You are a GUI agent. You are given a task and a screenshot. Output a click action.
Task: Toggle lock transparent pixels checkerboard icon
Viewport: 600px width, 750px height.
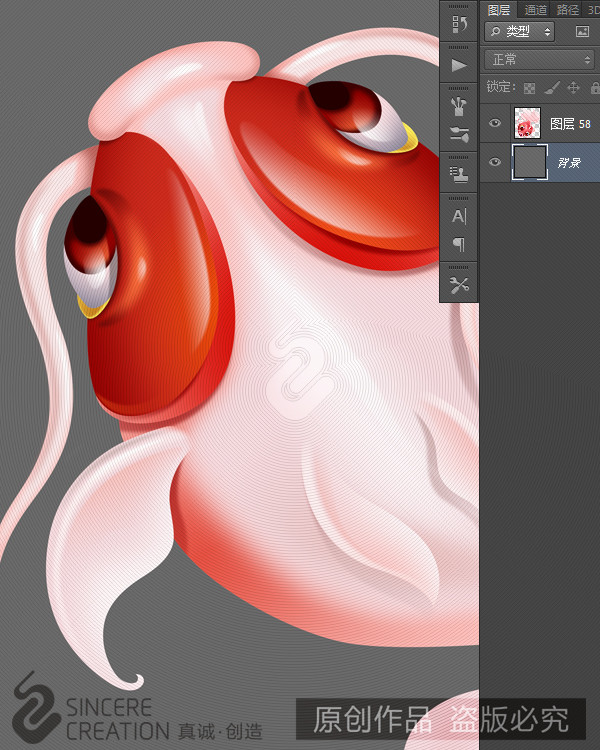pyautogui.click(x=530, y=88)
